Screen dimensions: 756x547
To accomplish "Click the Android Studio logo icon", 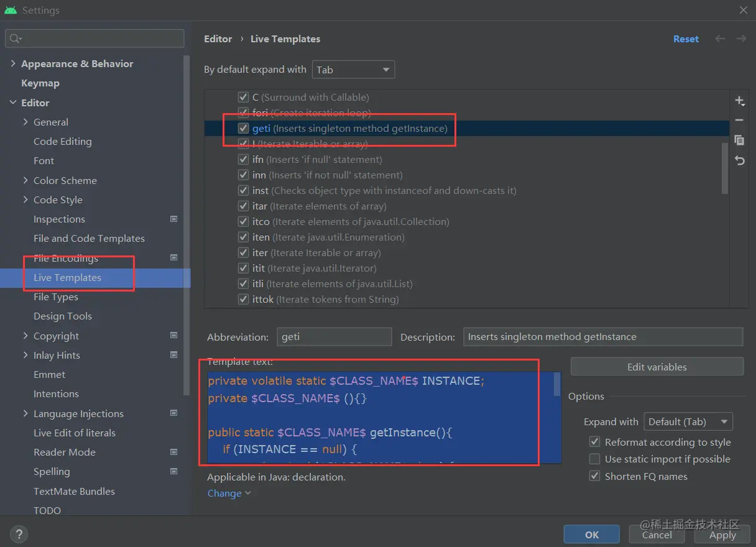I will point(10,10).
